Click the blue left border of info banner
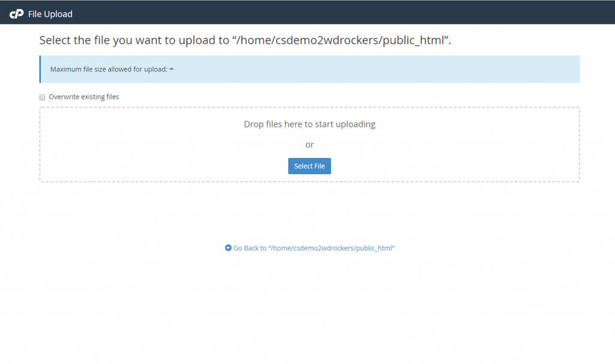The height and width of the screenshot is (364, 615). 40,69
